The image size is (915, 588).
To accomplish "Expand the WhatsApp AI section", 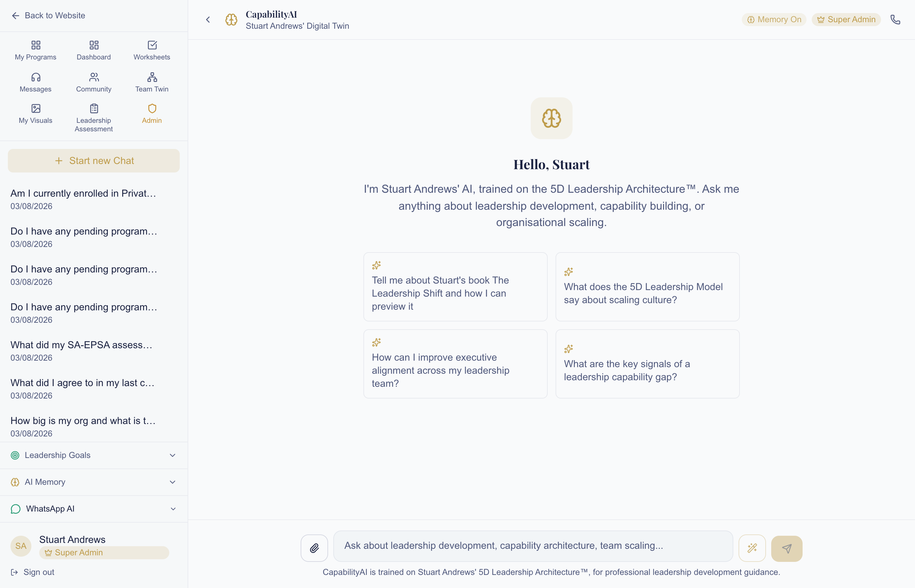I will (93, 509).
